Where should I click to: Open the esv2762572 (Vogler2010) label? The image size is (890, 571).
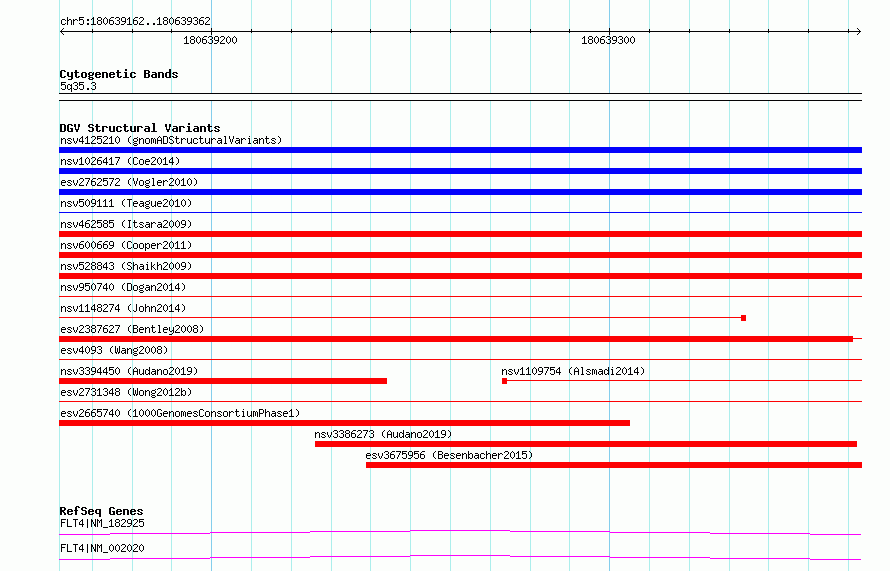[129, 182]
